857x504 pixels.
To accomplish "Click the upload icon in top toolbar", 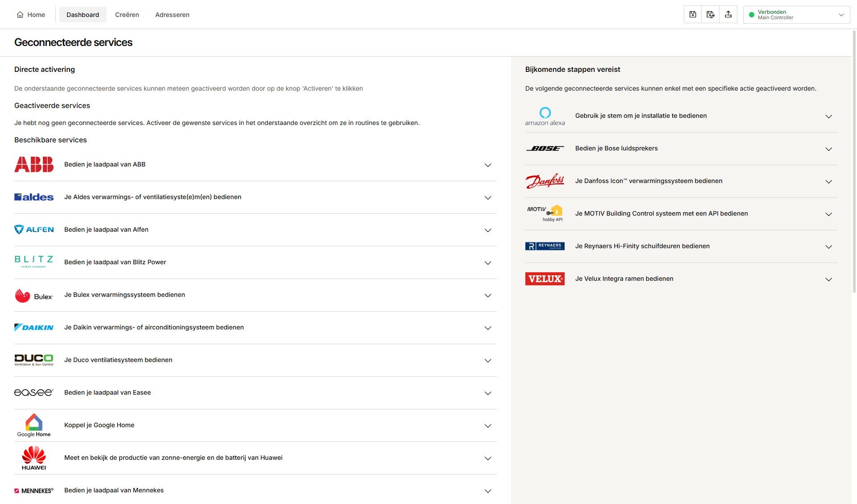I will (728, 15).
